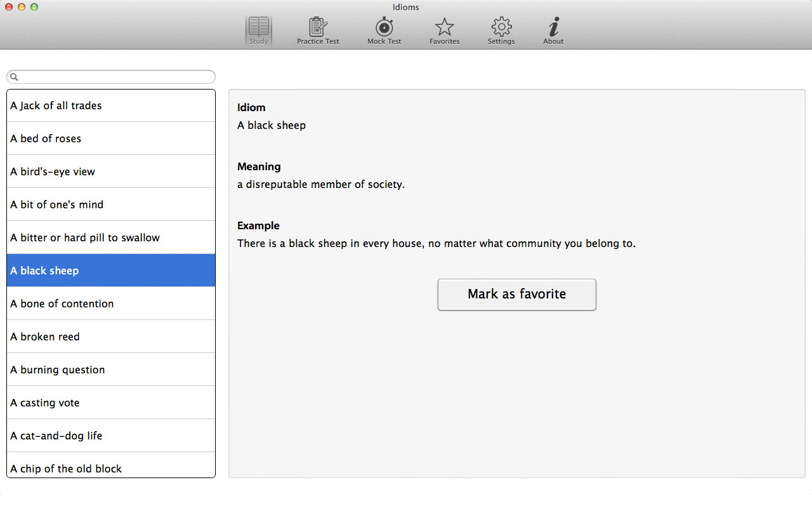Show the Favorites star icon

pos(444,27)
